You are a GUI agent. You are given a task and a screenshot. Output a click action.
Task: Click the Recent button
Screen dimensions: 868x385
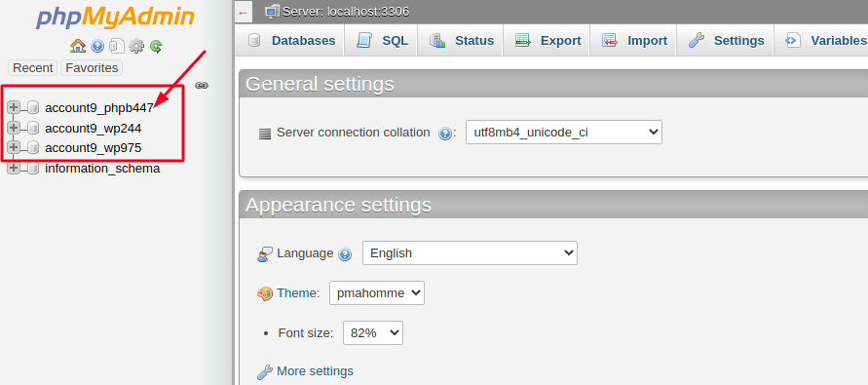(33, 67)
